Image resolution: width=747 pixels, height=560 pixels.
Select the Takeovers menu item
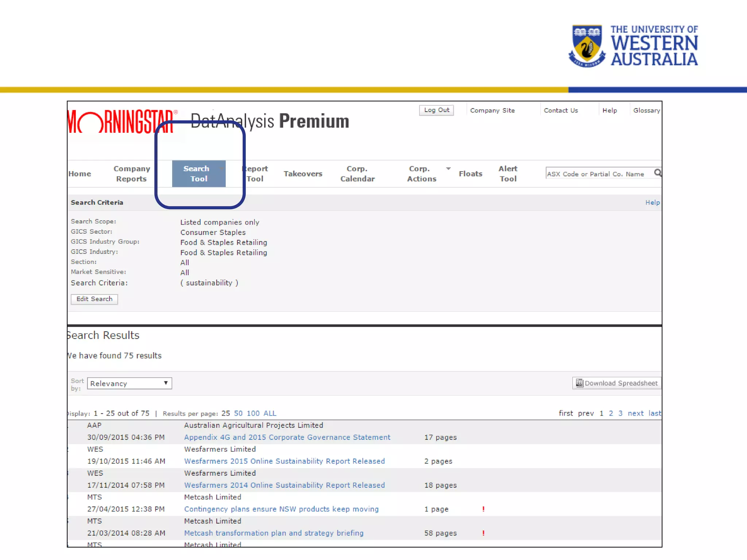pyautogui.click(x=303, y=174)
